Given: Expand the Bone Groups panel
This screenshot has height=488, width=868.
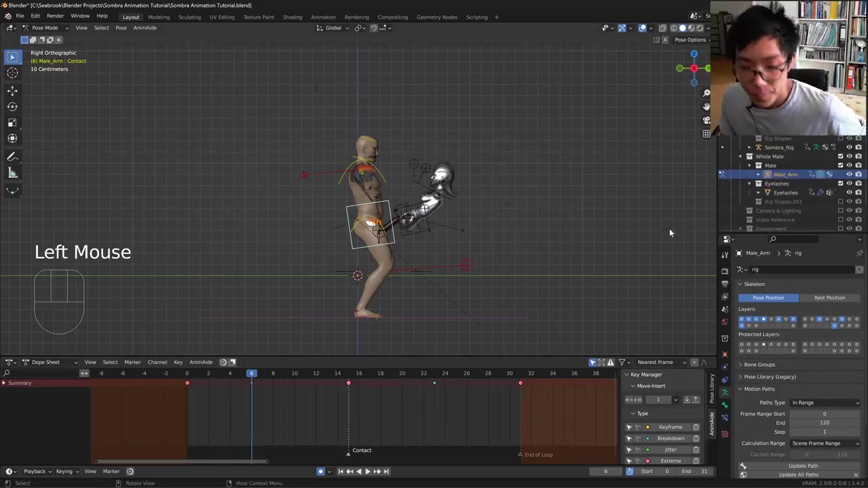Looking at the screenshot, I should click(759, 365).
